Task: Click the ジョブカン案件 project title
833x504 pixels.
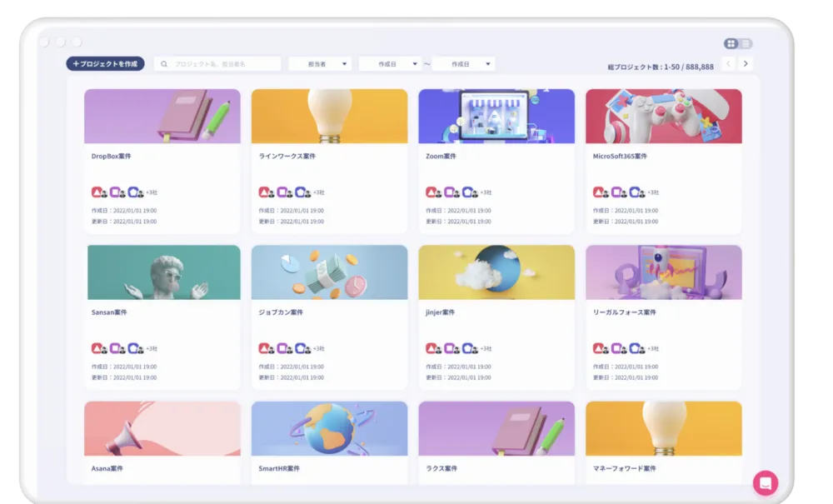Action: point(281,312)
